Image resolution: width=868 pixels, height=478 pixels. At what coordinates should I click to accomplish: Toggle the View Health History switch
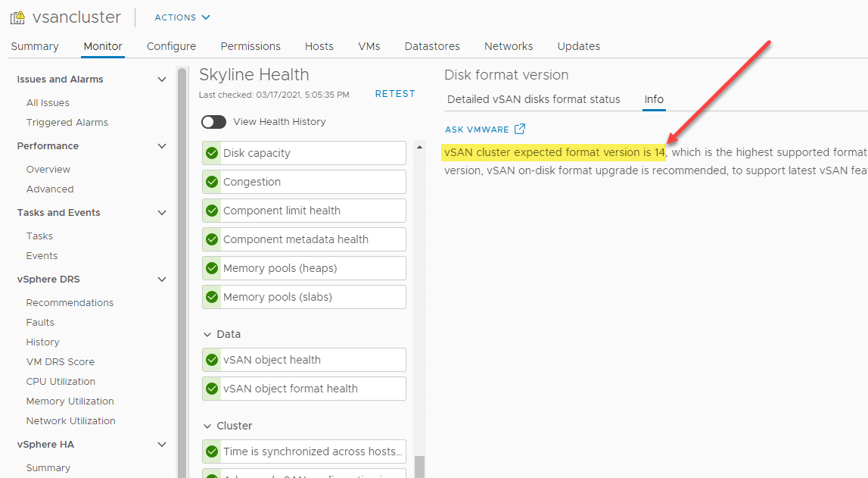coord(213,122)
